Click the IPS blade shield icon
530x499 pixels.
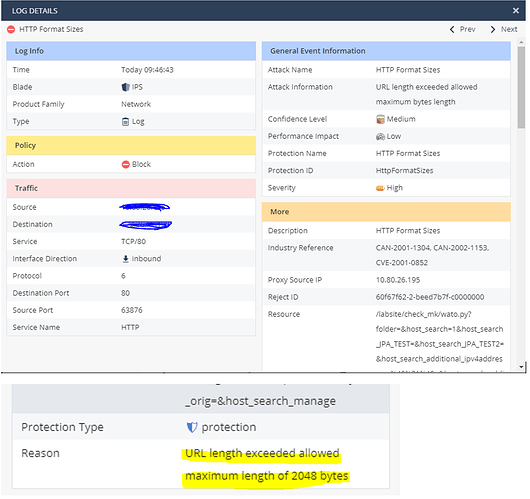tap(125, 87)
